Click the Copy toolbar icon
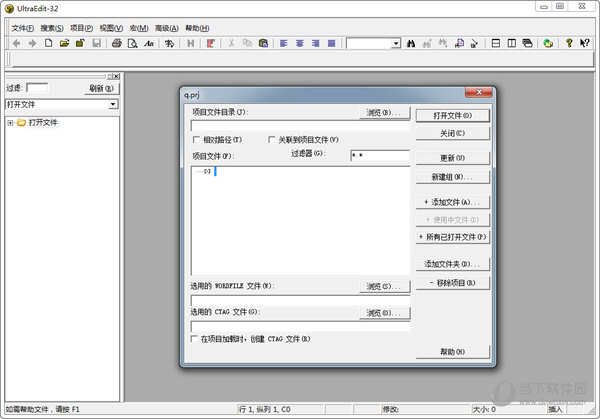 pyautogui.click(x=247, y=43)
